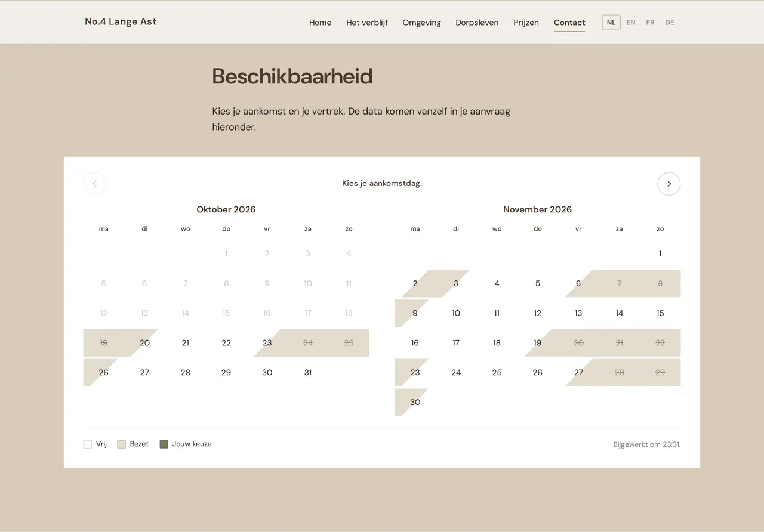Click the Bijgewerkt om 23:31 status text

pos(646,444)
